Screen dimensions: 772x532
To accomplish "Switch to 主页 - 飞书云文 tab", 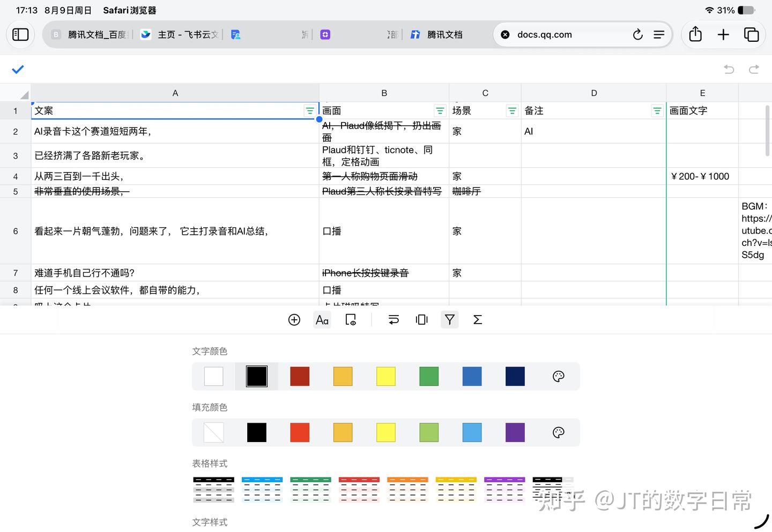I will click(x=179, y=35).
